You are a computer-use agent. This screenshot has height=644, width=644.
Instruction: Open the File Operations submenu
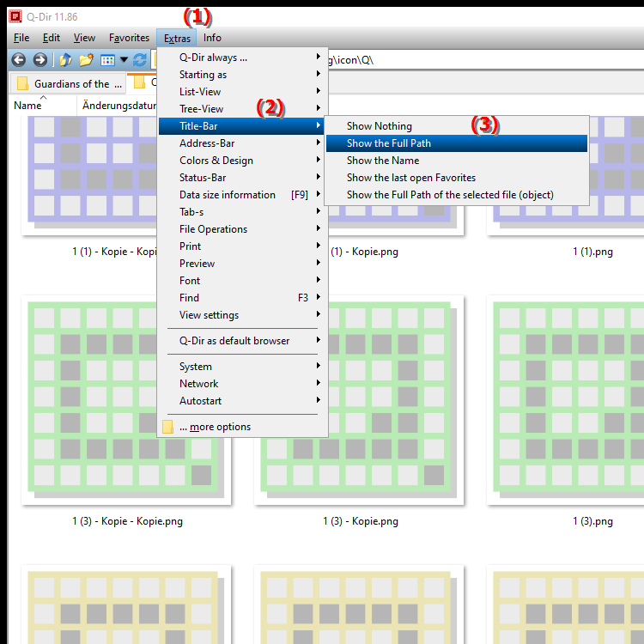(x=242, y=229)
